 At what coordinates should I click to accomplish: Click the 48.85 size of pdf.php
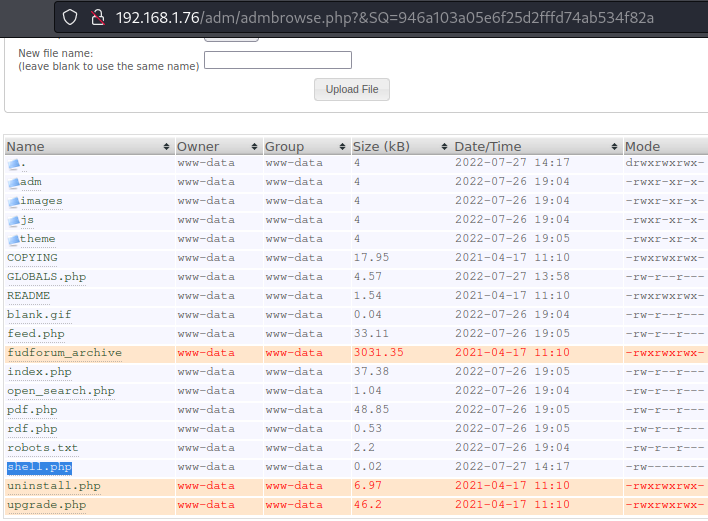(x=371, y=409)
